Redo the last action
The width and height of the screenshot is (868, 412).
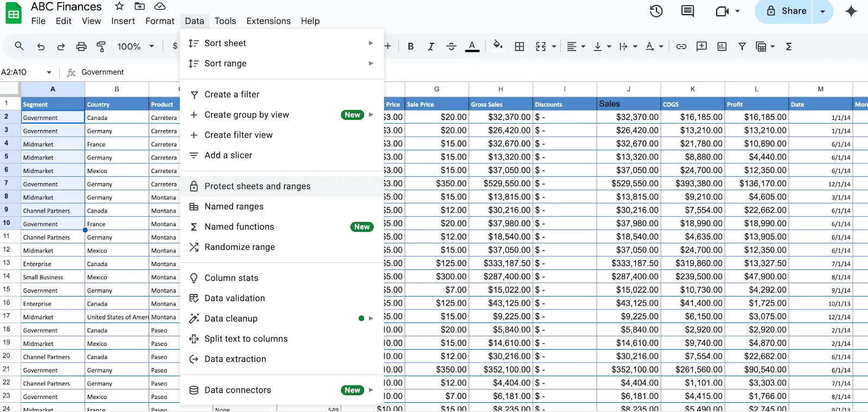tap(61, 47)
